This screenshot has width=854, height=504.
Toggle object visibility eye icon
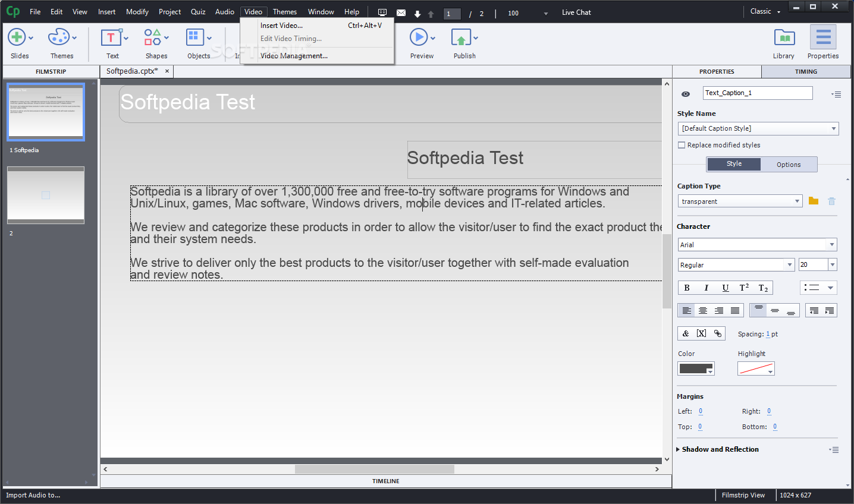pos(686,94)
